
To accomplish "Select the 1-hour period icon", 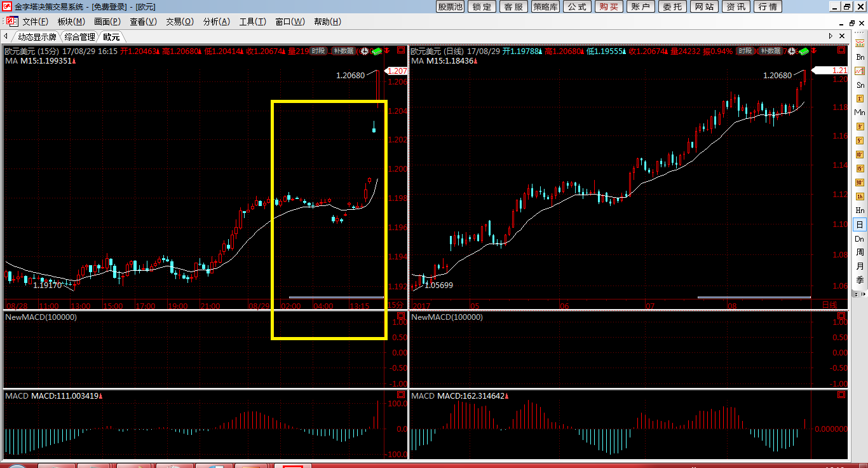I will tap(860, 196).
